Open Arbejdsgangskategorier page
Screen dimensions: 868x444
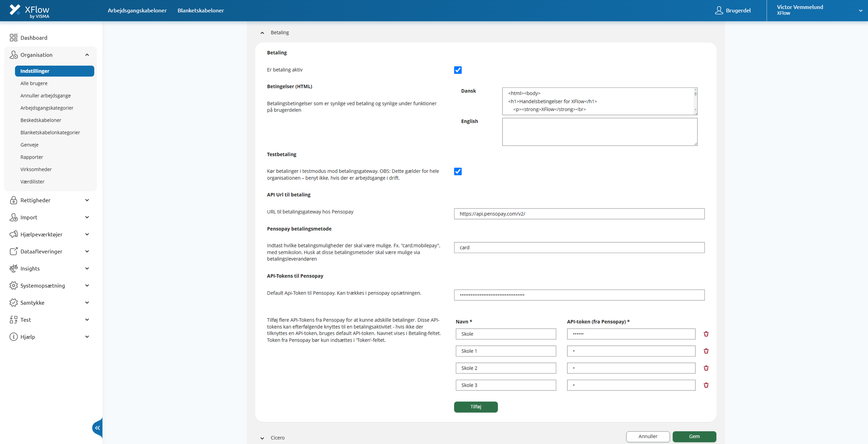(47, 108)
